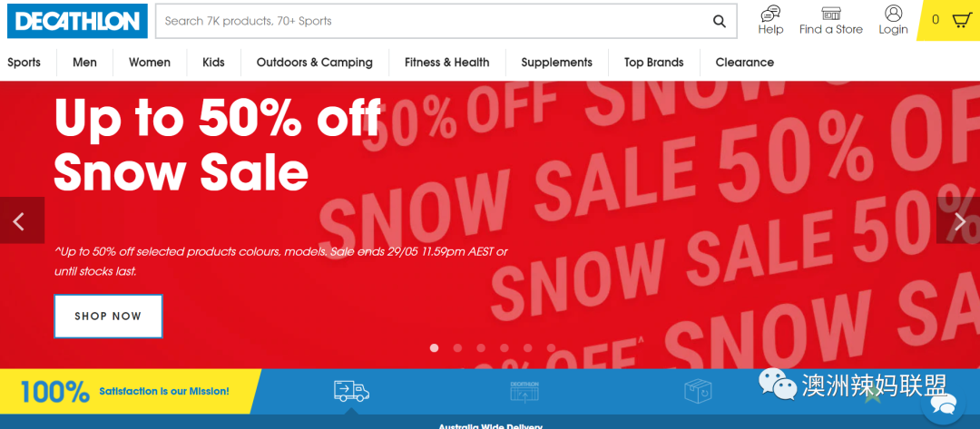Click the Decathlon logo
980x429 pixels.
(77, 21)
